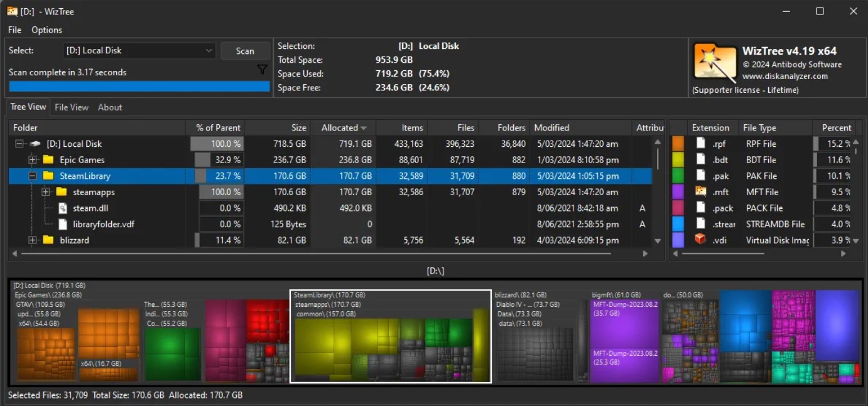Click the .pak file type icon
This screenshot has width=868, height=406.
[700, 176]
